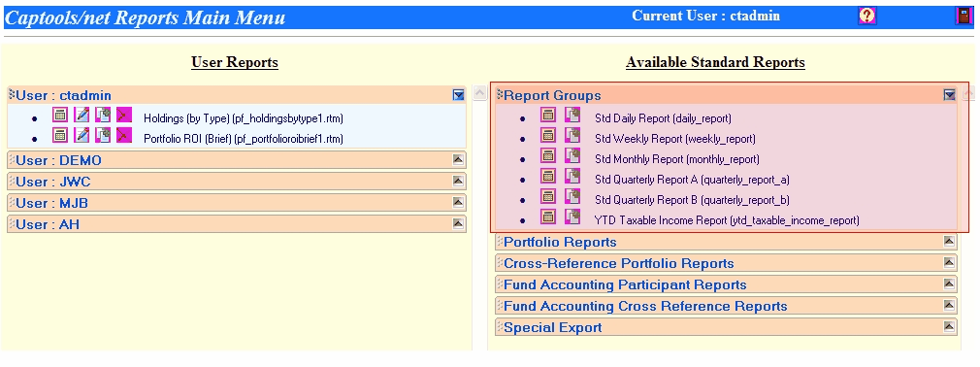The height and width of the screenshot is (367, 980).
Task: Delete the Portfolio ROI (Brief) report
Action: (124, 135)
